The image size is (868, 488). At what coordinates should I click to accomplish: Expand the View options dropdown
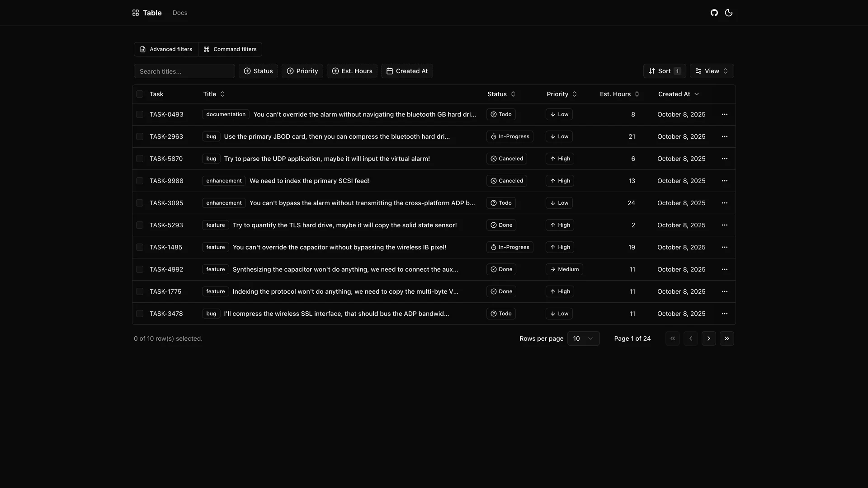point(712,71)
